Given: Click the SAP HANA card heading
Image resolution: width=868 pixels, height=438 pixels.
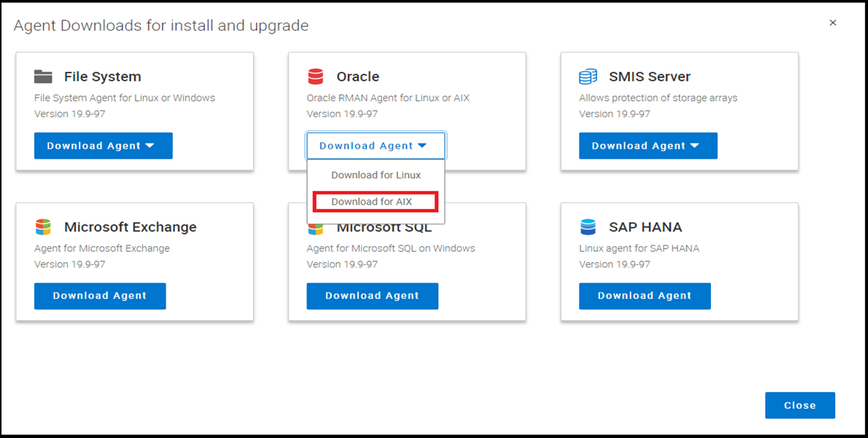Looking at the screenshot, I should click(645, 227).
